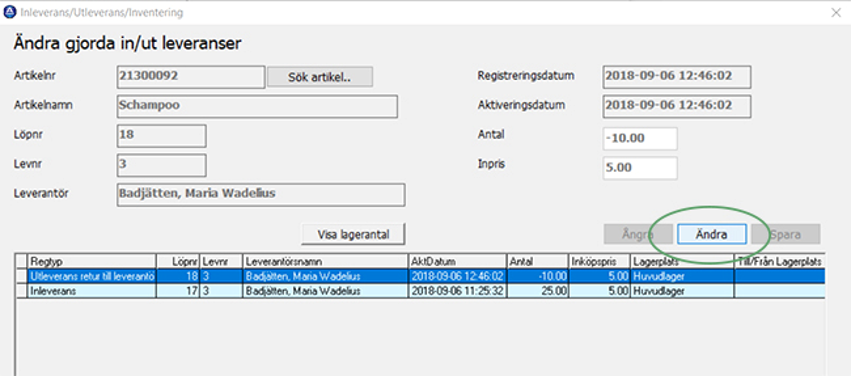Click Löpnr cell showing 17
This screenshot has width=851, height=376.
click(179, 291)
